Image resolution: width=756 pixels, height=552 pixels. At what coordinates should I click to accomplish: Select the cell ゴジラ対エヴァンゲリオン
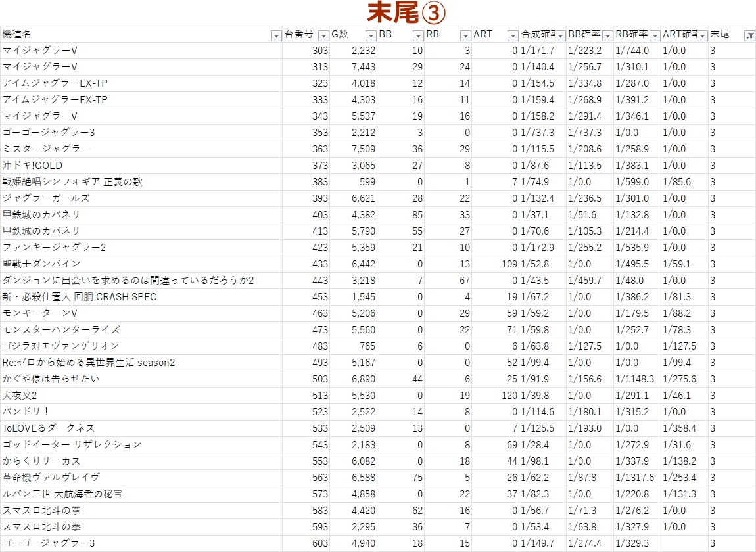tap(141, 346)
